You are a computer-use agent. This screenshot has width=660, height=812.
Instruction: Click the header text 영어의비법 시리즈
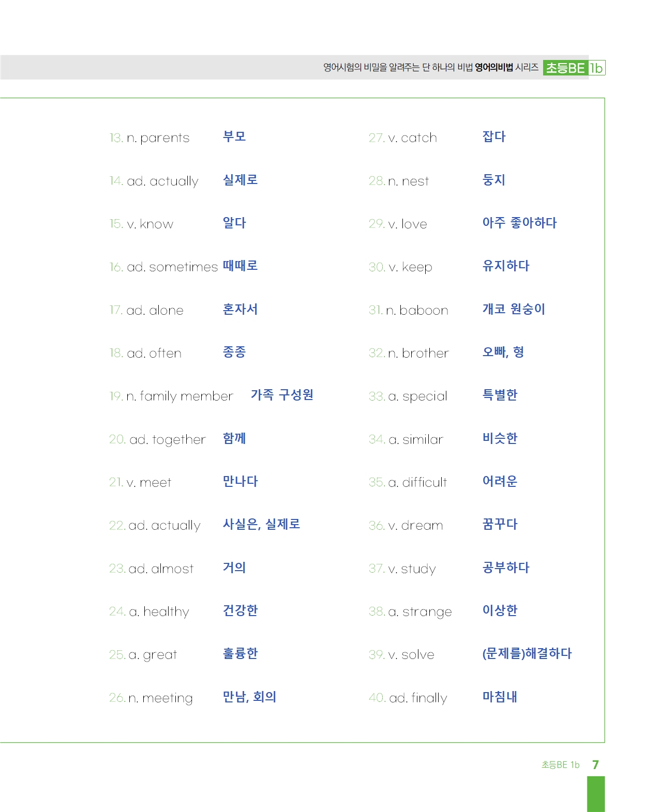[506, 67]
